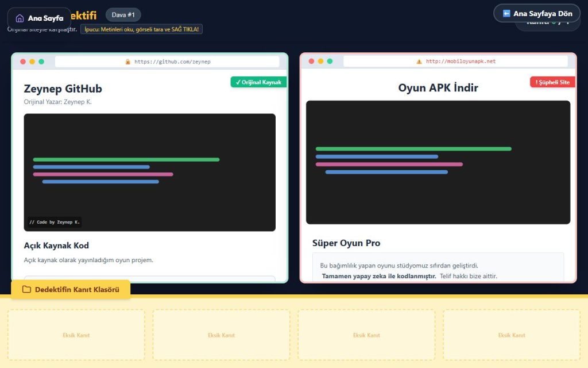
Task: Select the text 'Tamamen yapay zeka ile kodlanmıştır'
Action: tap(378, 276)
